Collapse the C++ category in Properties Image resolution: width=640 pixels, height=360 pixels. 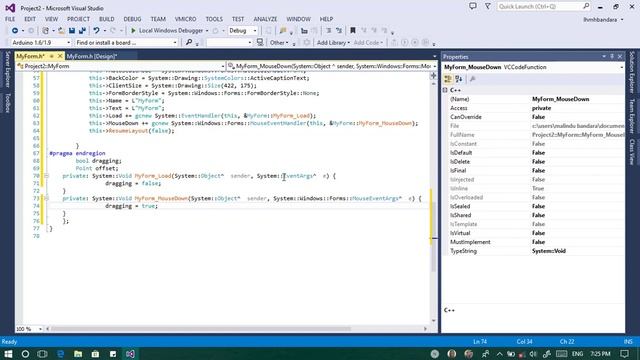tap(445, 90)
